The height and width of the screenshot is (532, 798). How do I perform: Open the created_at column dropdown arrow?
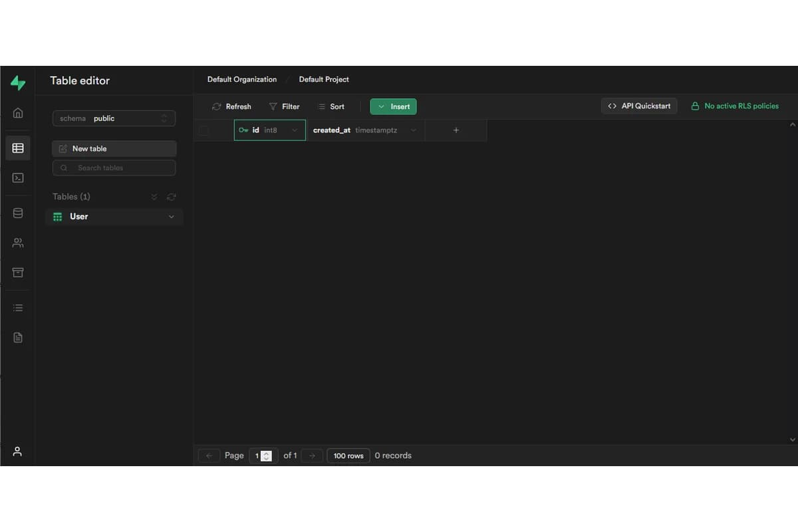point(413,130)
